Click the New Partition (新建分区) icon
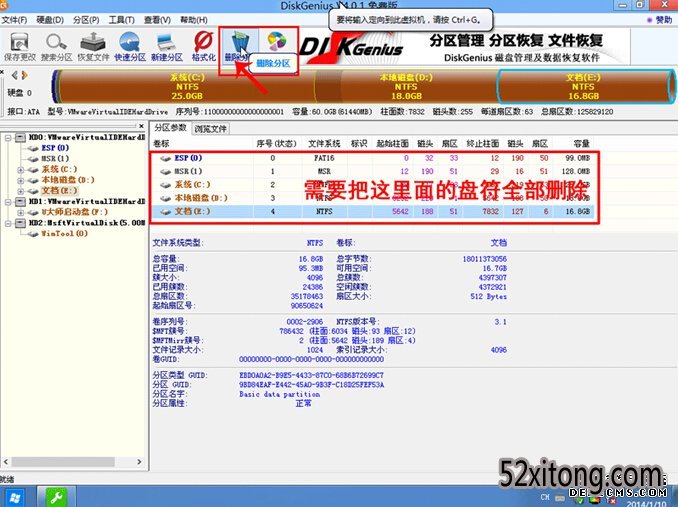The image size is (678, 507). click(166, 46)
